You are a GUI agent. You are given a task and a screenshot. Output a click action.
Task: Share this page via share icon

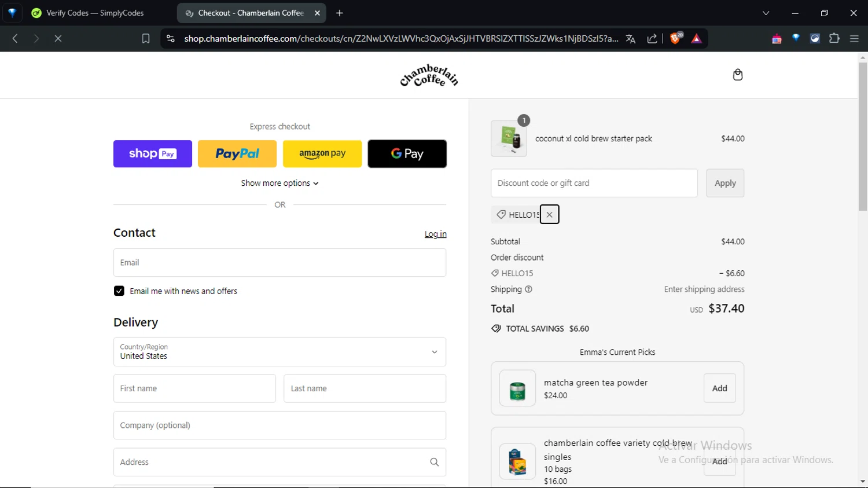[652, 39]
